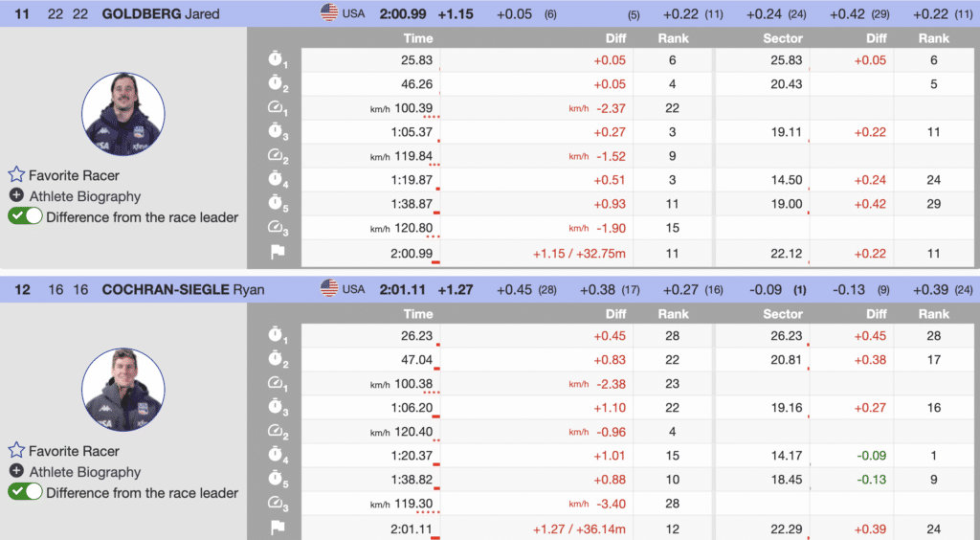Viewport: 980px width, 540px height.
Task: Click Cochran-Siegle's stopwatch 3 interval icon
Action: coord(277,406)
